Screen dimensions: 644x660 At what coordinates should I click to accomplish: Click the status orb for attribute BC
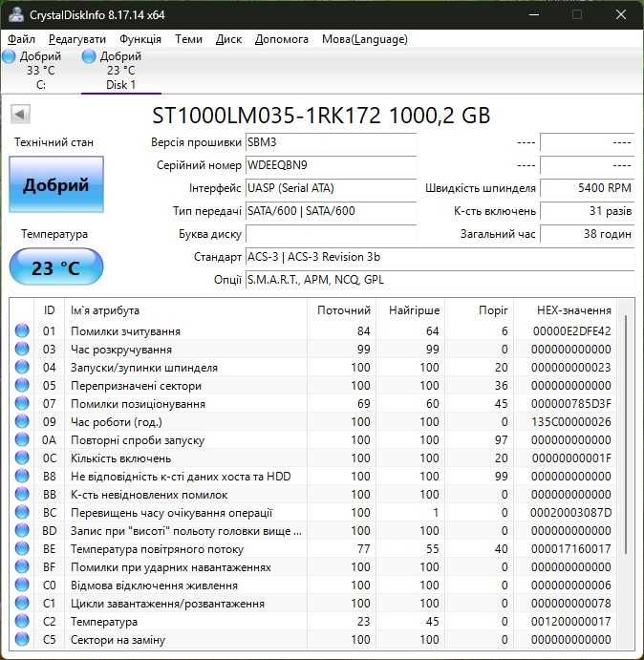click(22, 512)
